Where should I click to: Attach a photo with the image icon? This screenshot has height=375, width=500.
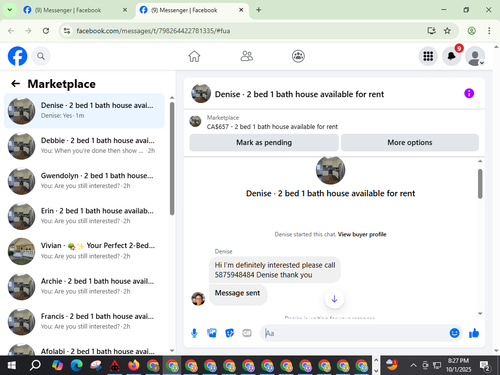(x=212, y=333)
